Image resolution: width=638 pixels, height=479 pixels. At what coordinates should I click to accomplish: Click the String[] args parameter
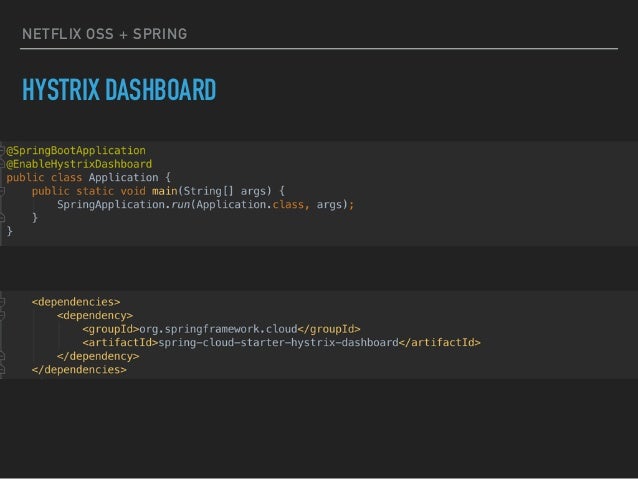pyautogui.click(x=224, y=191)
